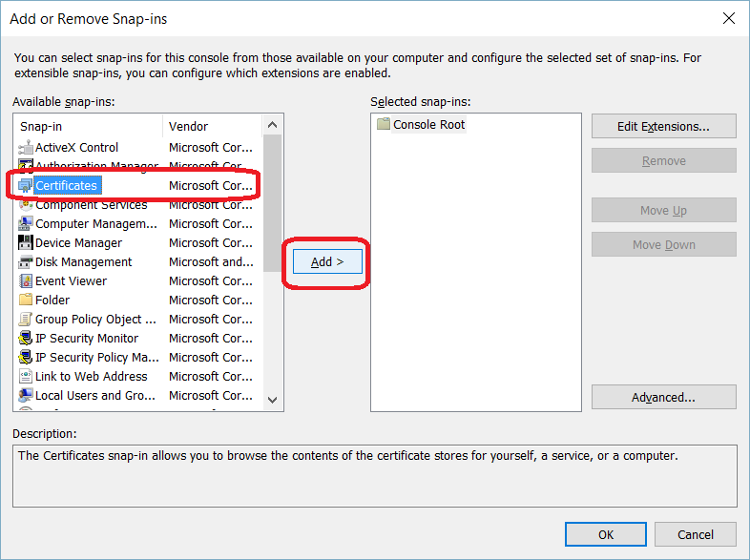Click the Event Viewer icon

[26, 281]
